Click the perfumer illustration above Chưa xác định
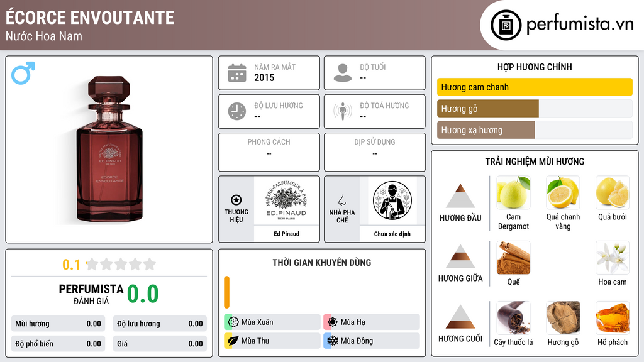Screen dimensions: 644x362 [392, 200]
